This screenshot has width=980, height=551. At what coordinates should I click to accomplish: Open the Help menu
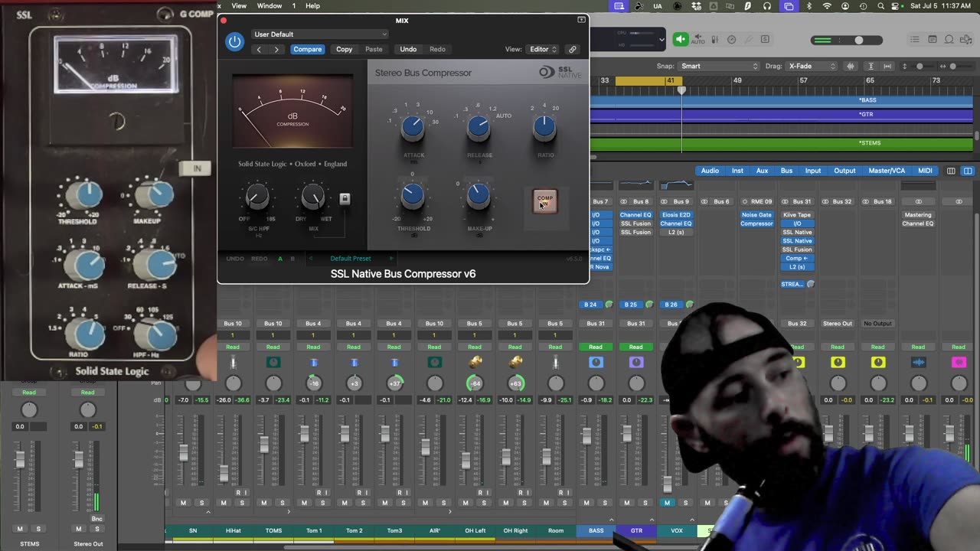pos(312,6)
